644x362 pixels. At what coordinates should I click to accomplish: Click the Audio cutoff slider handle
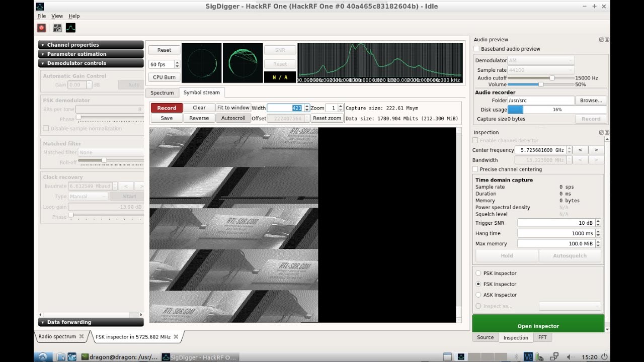[x=552, y=78]
